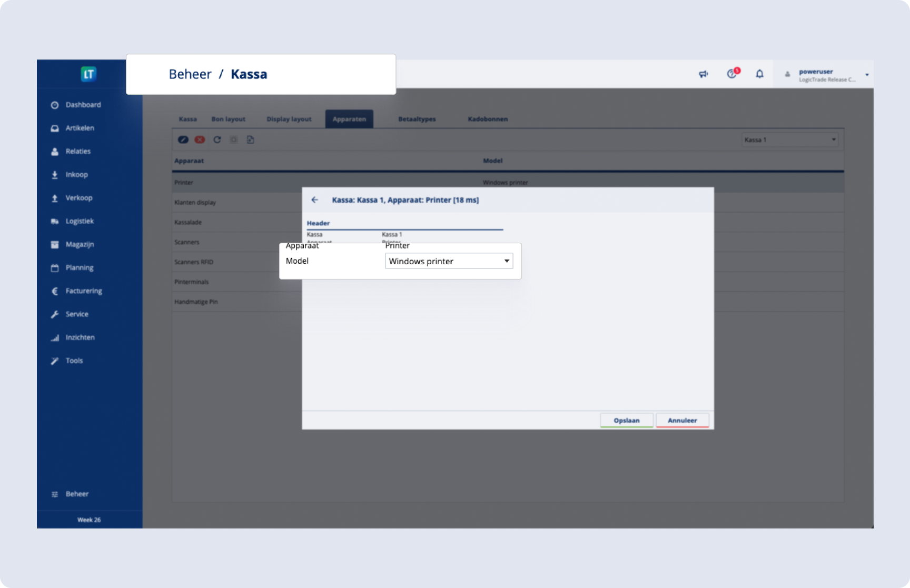This screenshot has height=588, width=910.
Task: Open the announcements megaphone icon
Action: coord(703,74)
